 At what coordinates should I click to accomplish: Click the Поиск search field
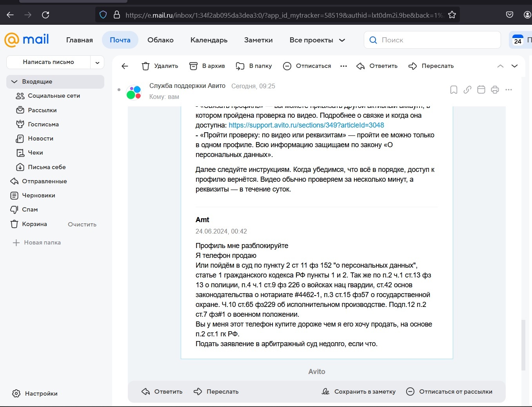pyautogui.click(x=432, y=40)
